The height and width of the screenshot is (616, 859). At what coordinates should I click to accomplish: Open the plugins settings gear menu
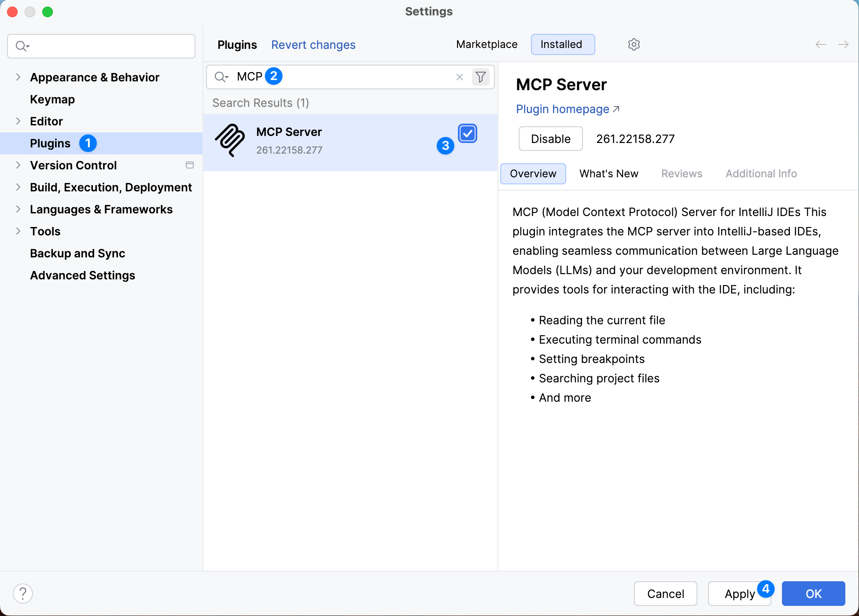click(634, 44)
